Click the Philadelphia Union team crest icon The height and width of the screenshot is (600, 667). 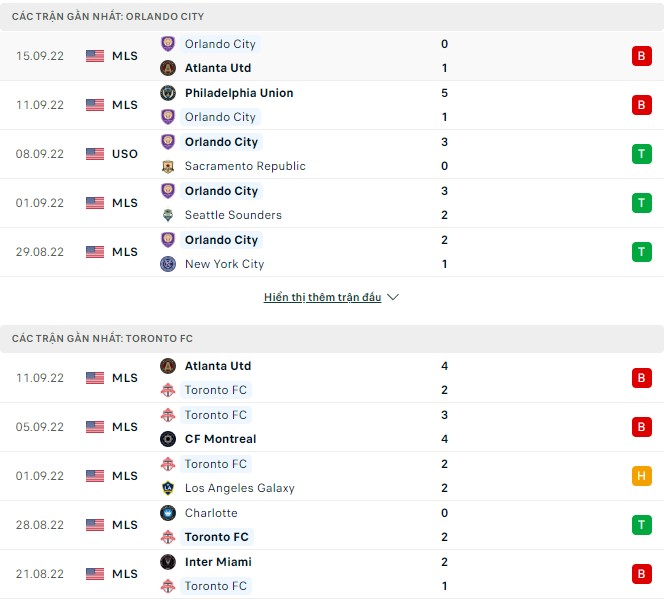[168, 93]
